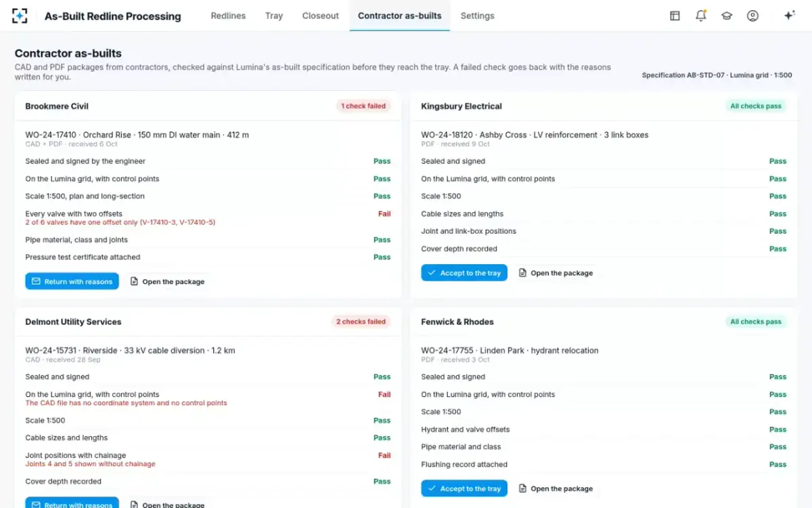This screenshot has width=812, height=508.
Task: Open the notifications bell
Action: coord(701,16)
